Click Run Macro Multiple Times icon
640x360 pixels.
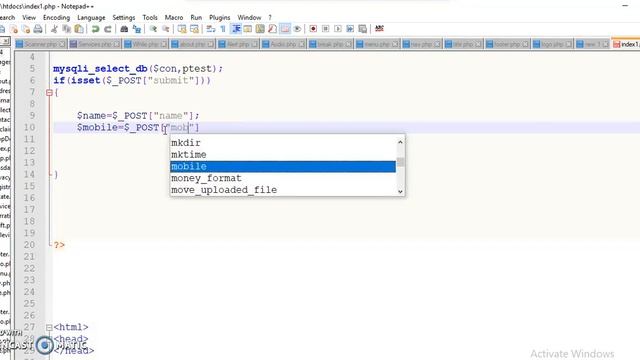pos(350,29)
